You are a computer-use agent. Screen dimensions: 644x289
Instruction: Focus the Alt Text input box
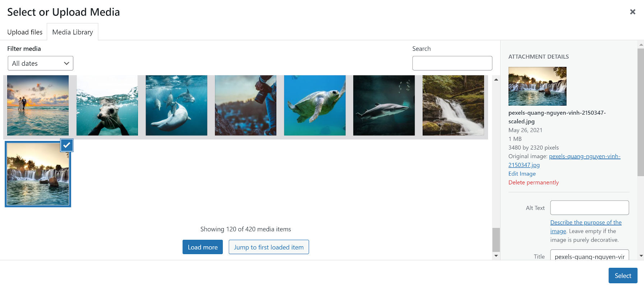click(589, 208)
